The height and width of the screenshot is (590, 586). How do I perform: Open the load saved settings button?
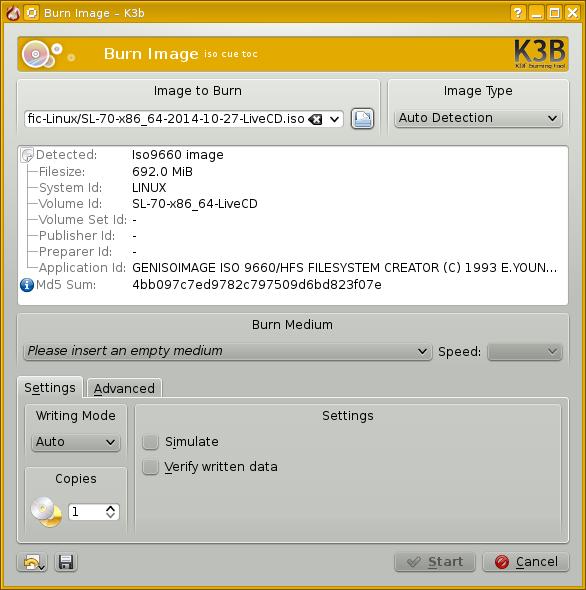click(x=32, y=562)
